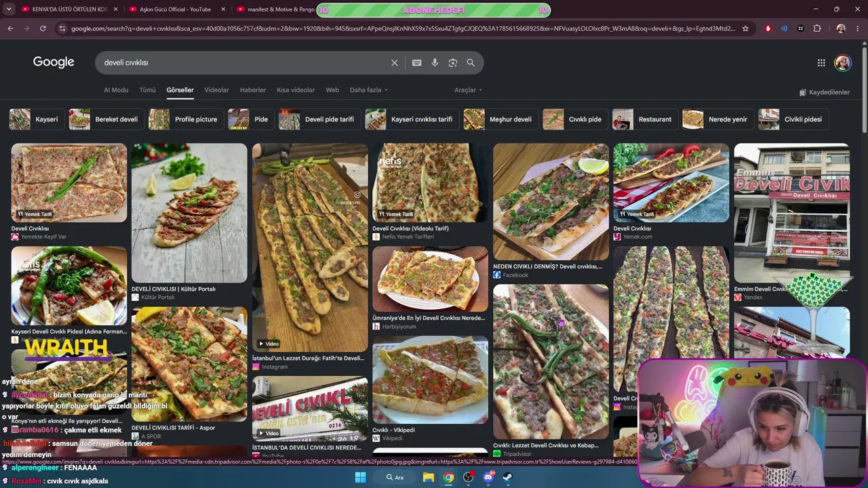The image size is (868, 488).
Task: Switch to the Haberler results tab
Action: (253, 90)
